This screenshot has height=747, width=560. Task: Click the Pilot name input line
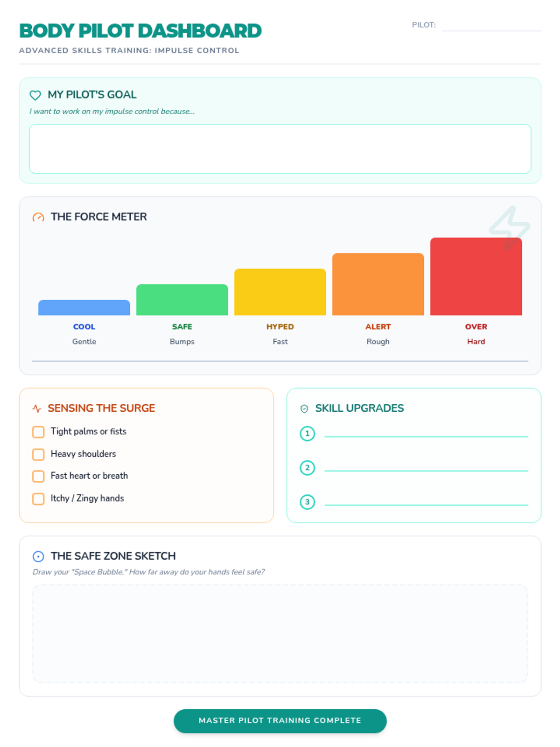pos(491,25)
